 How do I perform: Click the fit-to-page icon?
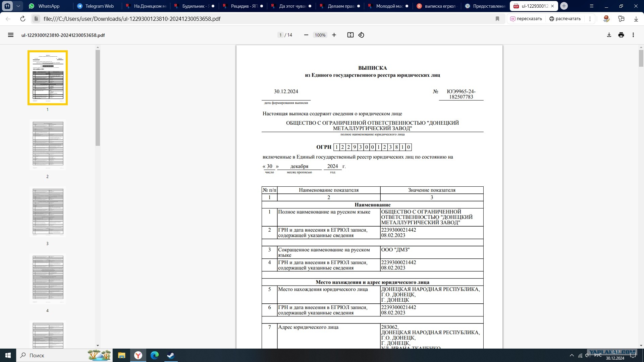point(351,35)
